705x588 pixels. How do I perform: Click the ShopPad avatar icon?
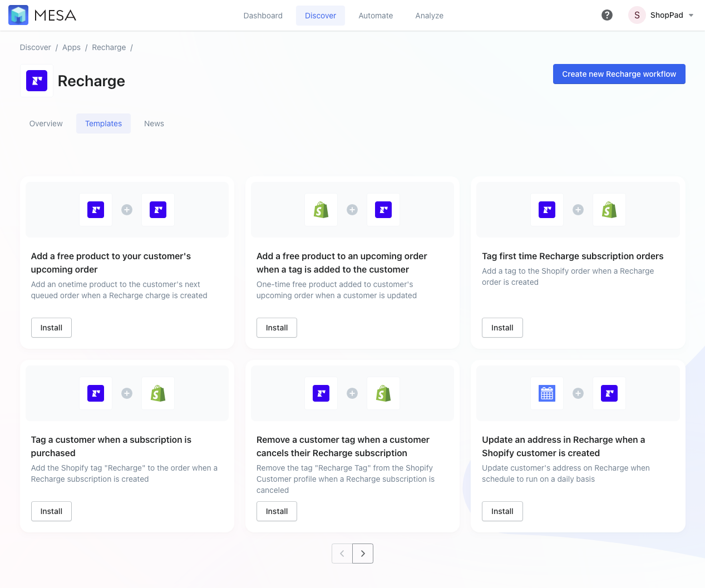[637, 15]
